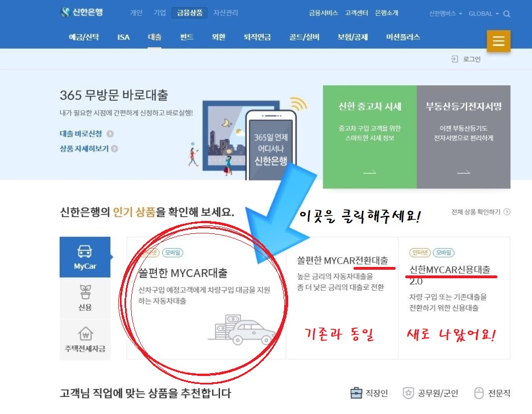532x414 pixels.
Task: Click the login door icon
Action: pos(454,59)
